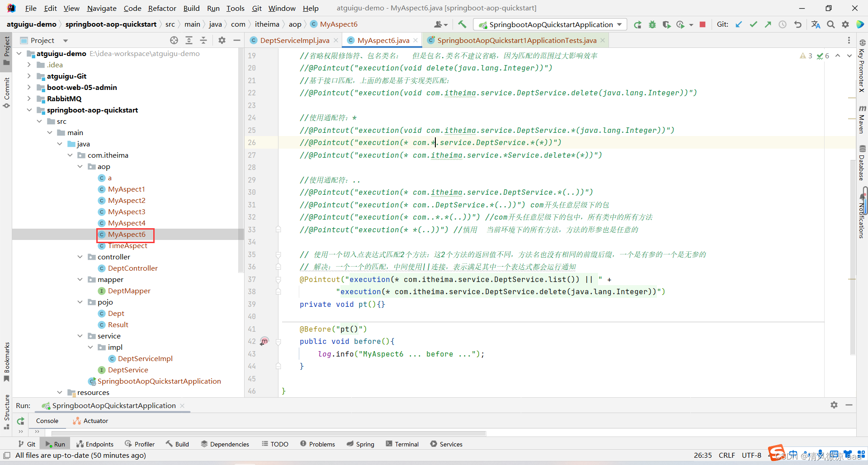Open IDE settings gear in top toolbar
868x465 pixels.
[x=845, y=24]
